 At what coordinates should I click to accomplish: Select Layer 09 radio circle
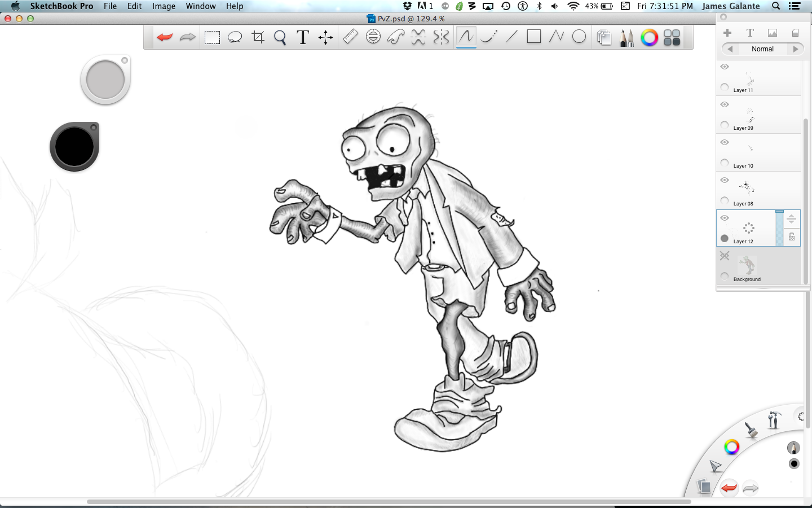point(725,125)
